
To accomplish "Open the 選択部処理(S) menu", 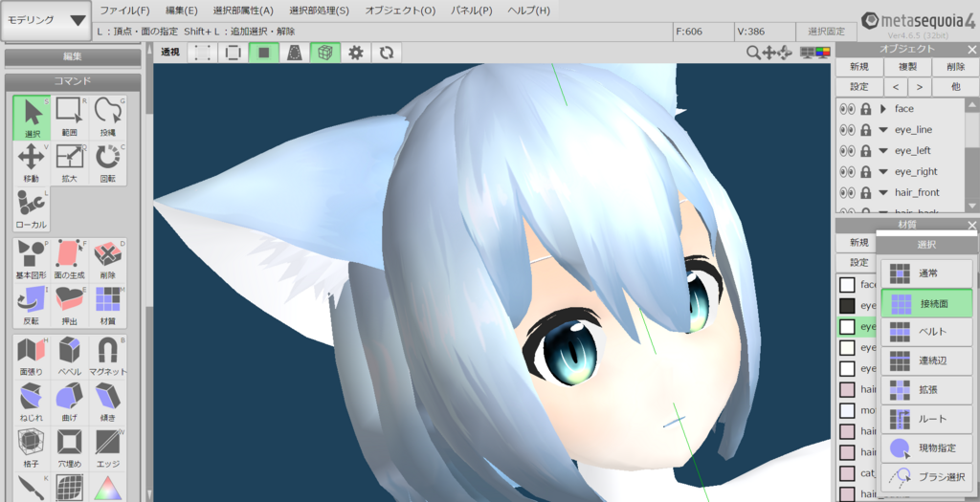I will tap(320, 11).
